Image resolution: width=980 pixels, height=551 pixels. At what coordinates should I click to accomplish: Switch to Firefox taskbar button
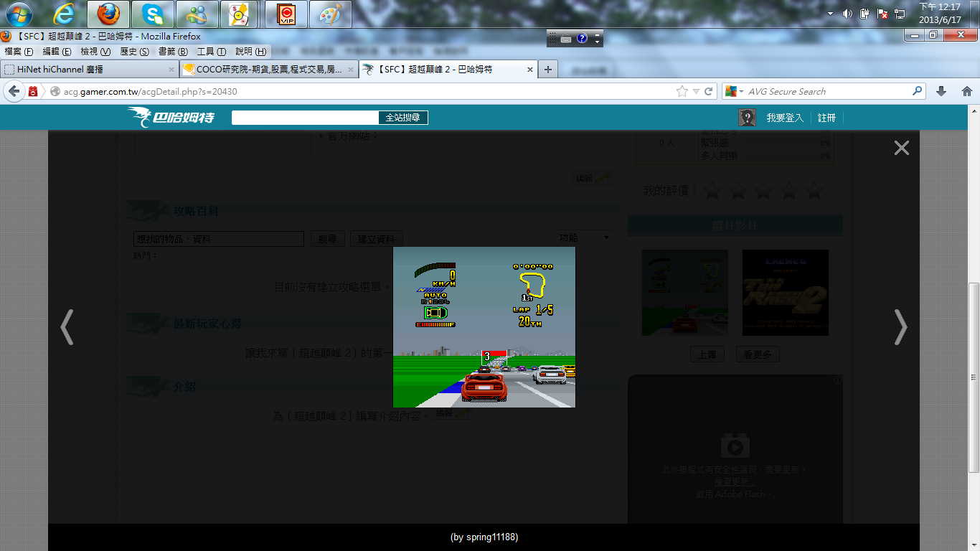pyautogui.click(x=108, y=14)
